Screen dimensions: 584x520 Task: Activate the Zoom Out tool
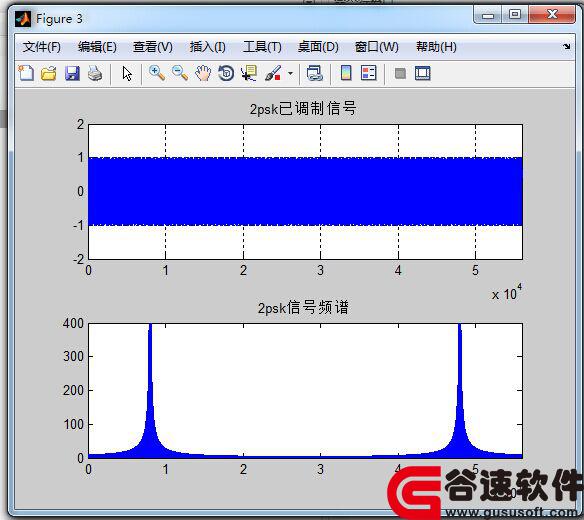tap(180, 73)
